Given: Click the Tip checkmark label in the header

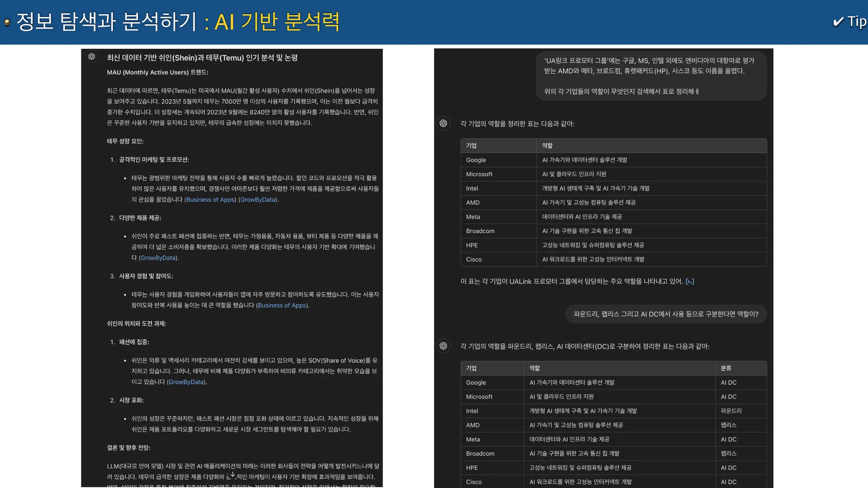Looking at the screenshot, I should [850, 21].
